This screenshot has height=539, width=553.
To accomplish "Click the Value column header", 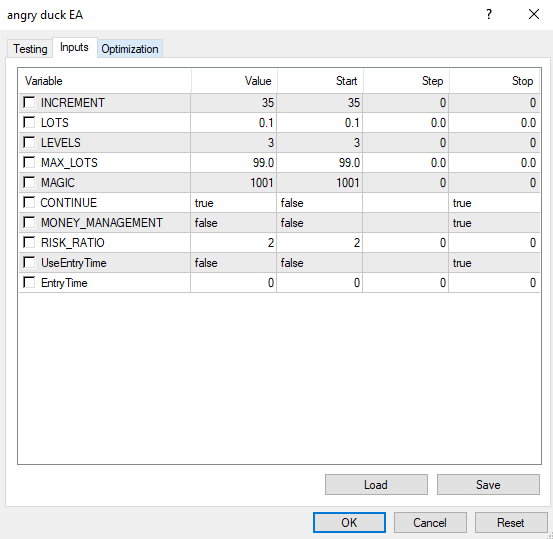I will pyautogui.click(x=234, y=81).
